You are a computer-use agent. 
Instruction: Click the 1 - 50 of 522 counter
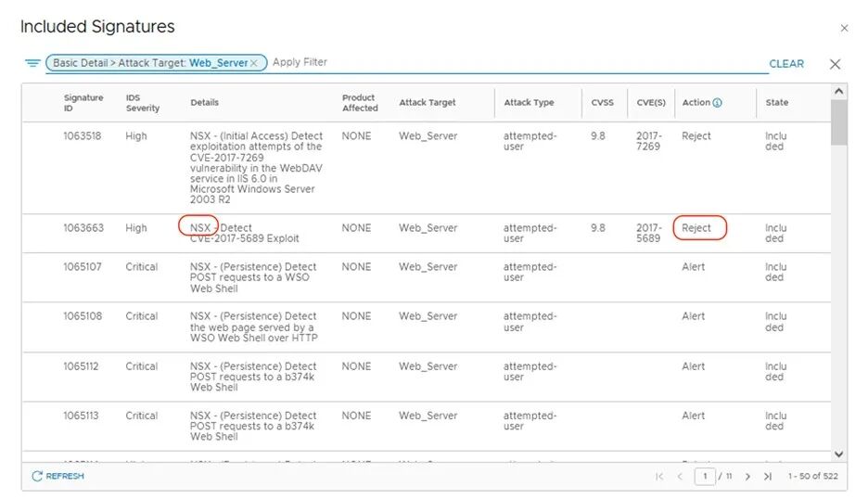812,477
